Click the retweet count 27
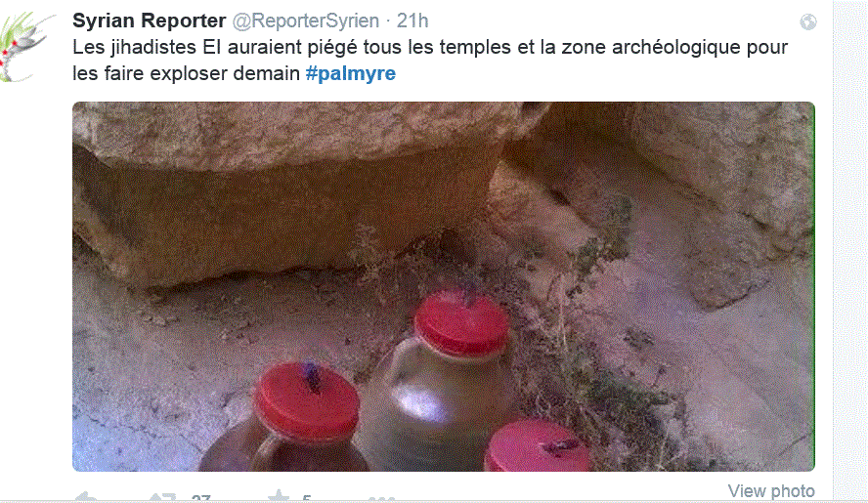The height and width of the screenshot is (503, 868). (201, 497)
